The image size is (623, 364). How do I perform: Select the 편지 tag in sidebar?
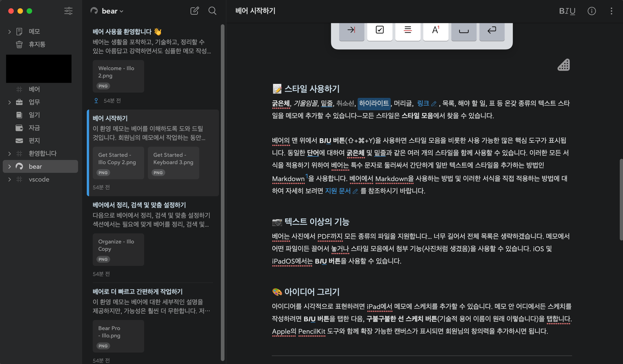click(34, 141)
